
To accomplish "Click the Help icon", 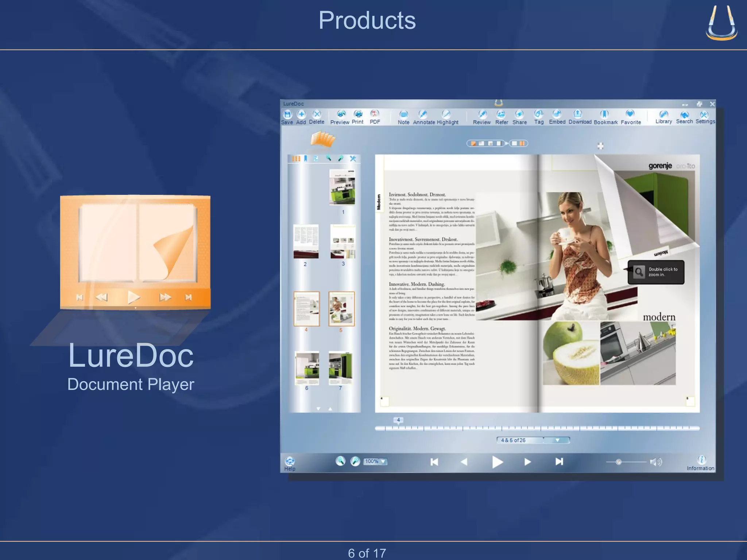I will coord(290,461).
